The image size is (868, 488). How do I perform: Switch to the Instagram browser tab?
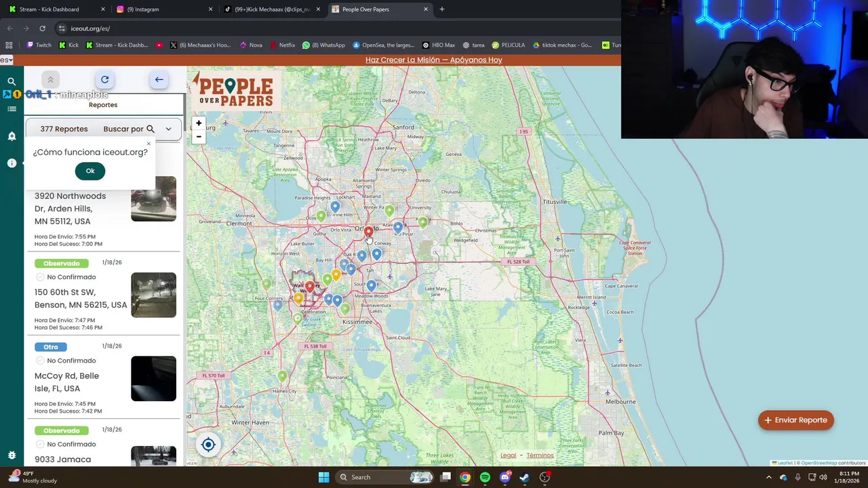[163, 9]
